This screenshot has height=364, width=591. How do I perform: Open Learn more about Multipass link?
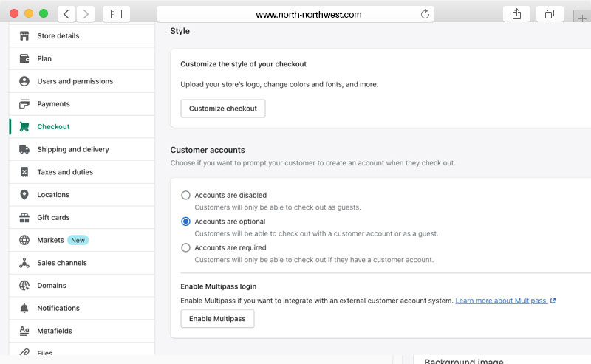coord(502,301)
